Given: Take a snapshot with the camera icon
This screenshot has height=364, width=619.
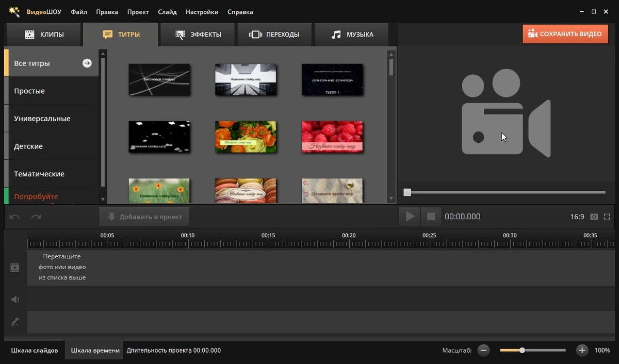Looking at the screenshot, I should pyautogui.click(x=594, y=217).
